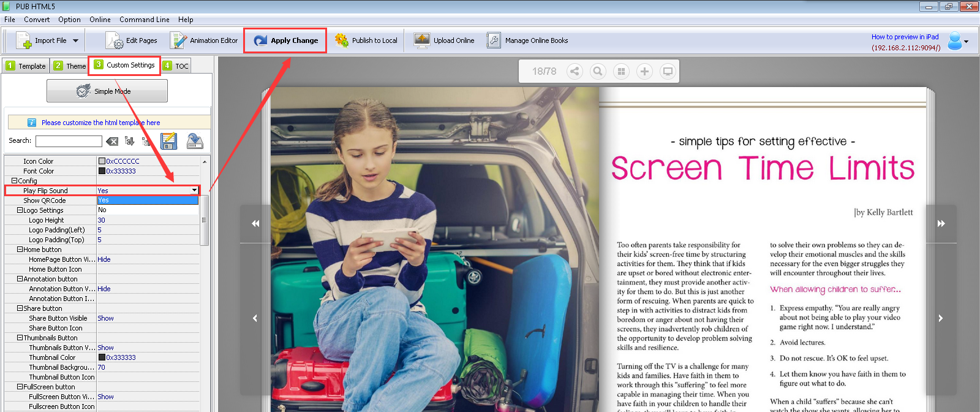Collapse the Share button group
Viewport: 980px width, 412px height.
pyautogui.click(x=20, y=308)
